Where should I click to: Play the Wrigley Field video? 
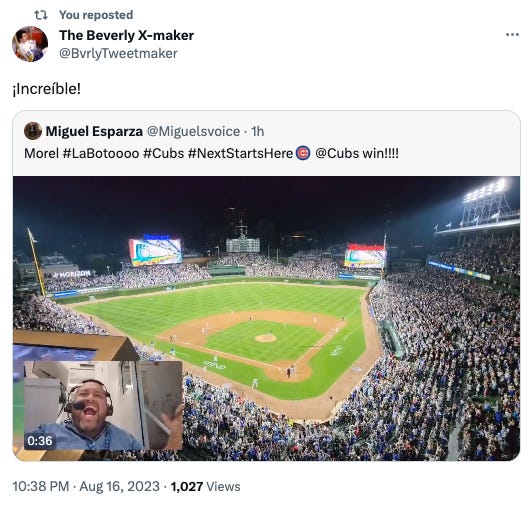[x=266, y=318]
